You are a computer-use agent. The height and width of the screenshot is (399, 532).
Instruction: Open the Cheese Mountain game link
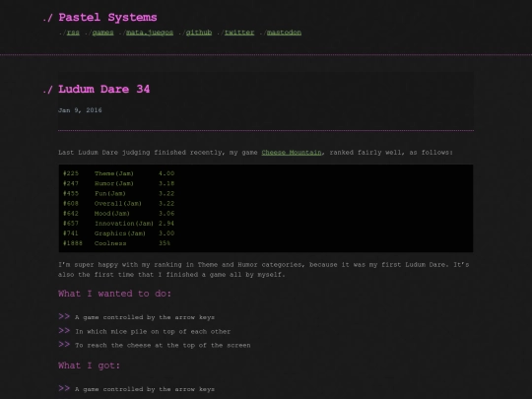292,153
